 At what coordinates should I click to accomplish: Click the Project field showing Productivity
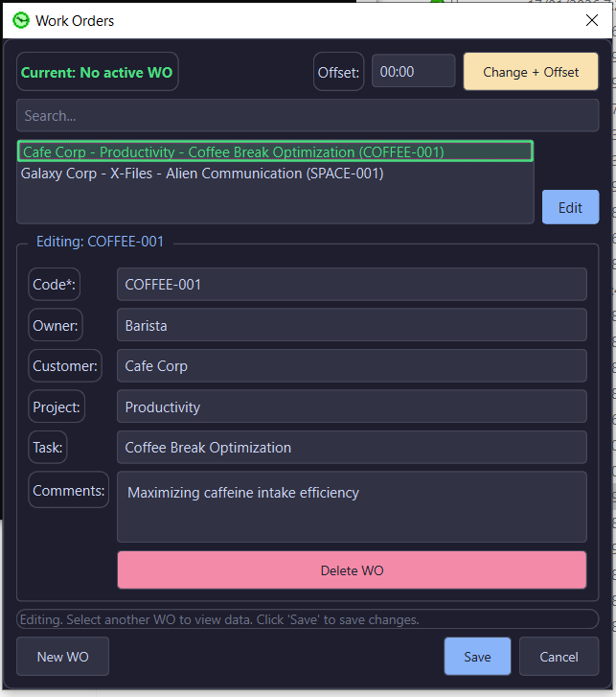[x=351, y=407]
